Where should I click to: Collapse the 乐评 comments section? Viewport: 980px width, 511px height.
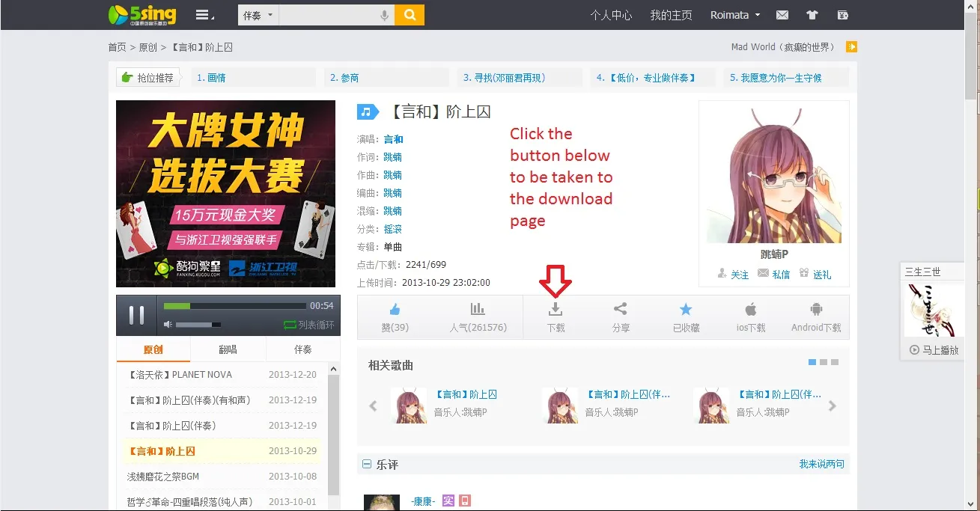367,465
